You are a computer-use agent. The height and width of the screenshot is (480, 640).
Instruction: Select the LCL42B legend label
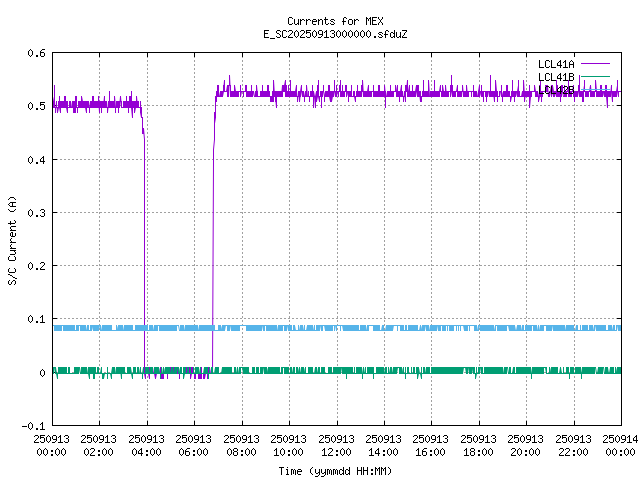(x=555, y=90)
